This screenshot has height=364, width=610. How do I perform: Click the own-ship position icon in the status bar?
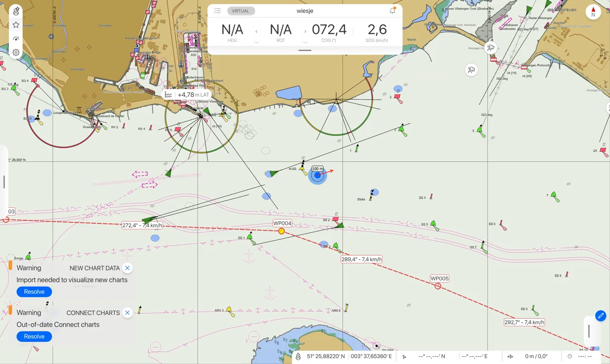pyautogui.click(x=298, y=356)
